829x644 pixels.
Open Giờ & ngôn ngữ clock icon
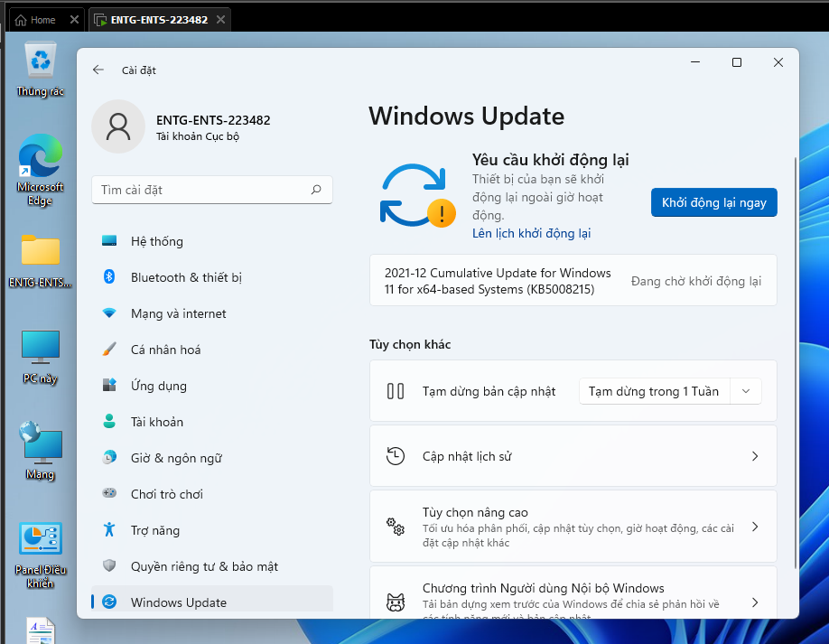click(x=109, y=457)
